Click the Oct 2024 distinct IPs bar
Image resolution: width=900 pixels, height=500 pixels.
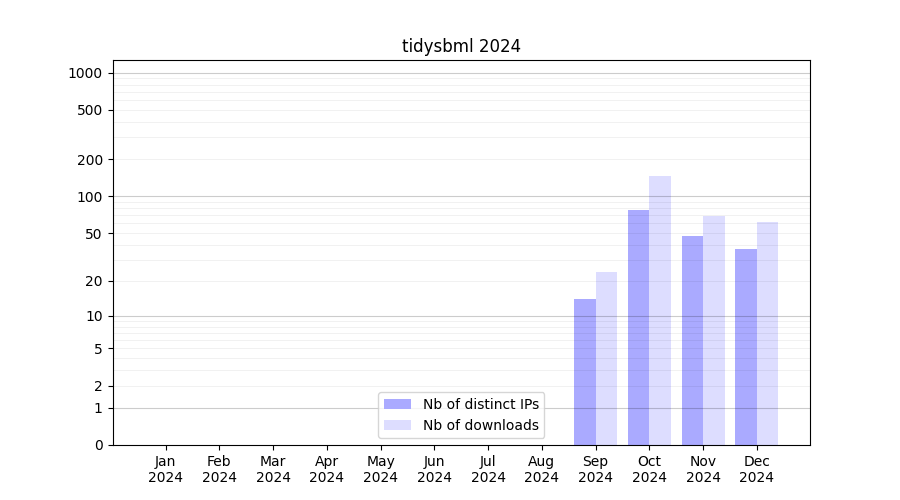pos(638,327)
